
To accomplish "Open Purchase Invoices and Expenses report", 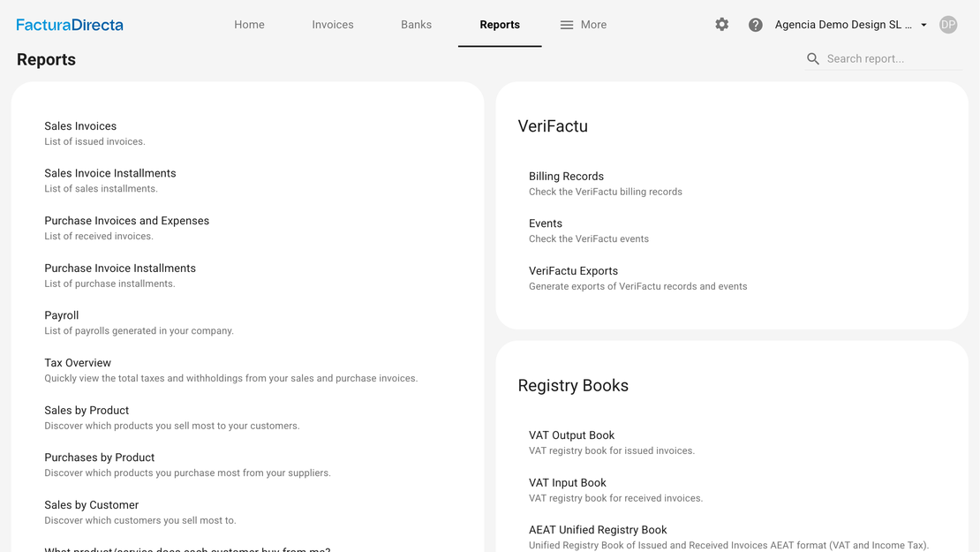I will [126, 221].
